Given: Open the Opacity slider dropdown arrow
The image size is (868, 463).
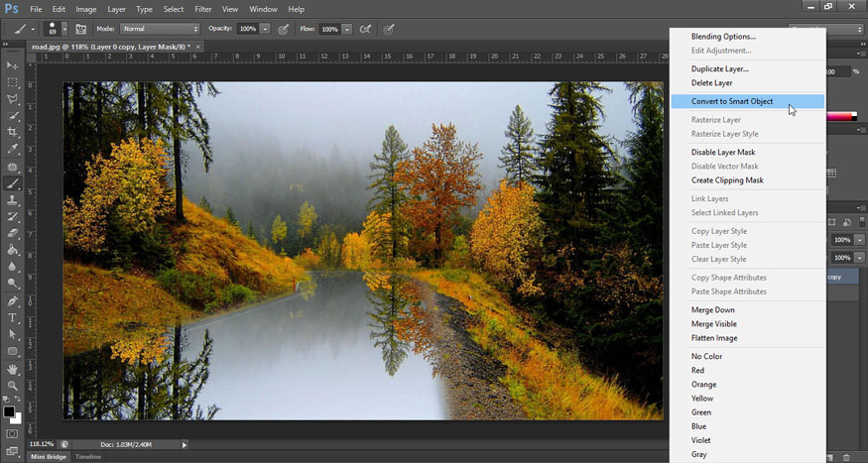Looking at the screenshot, I should point(265,29).
